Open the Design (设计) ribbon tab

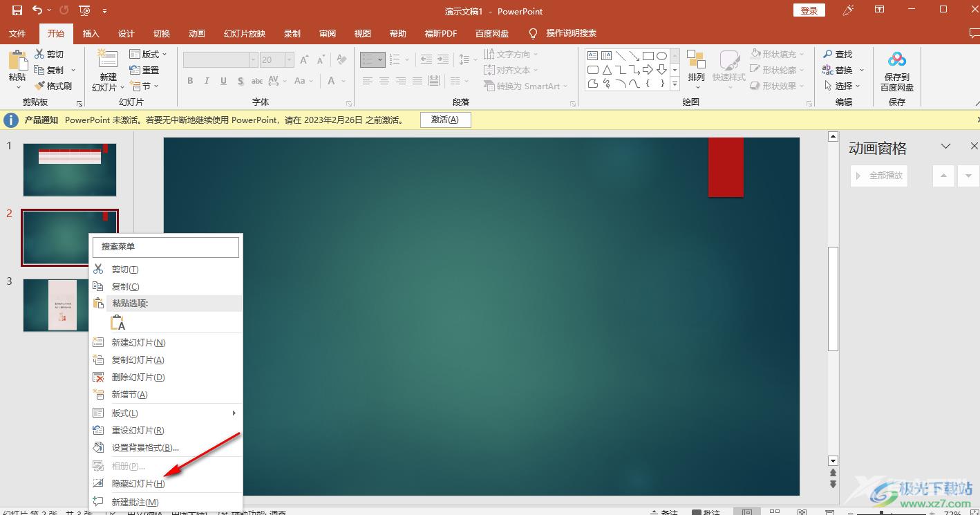pos(126,33)
